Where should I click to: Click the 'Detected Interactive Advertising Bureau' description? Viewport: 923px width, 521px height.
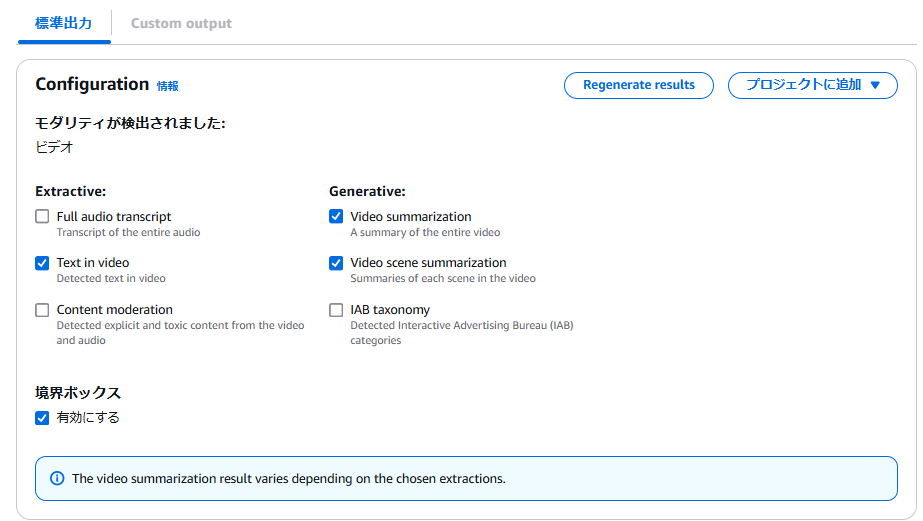pyautogui.click(x=462, y=333)
